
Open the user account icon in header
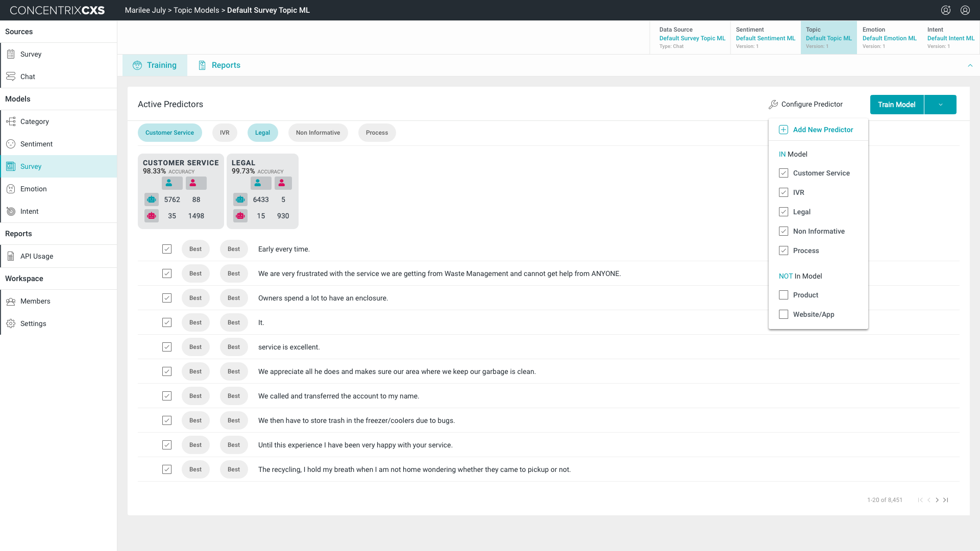coord(965,10)
